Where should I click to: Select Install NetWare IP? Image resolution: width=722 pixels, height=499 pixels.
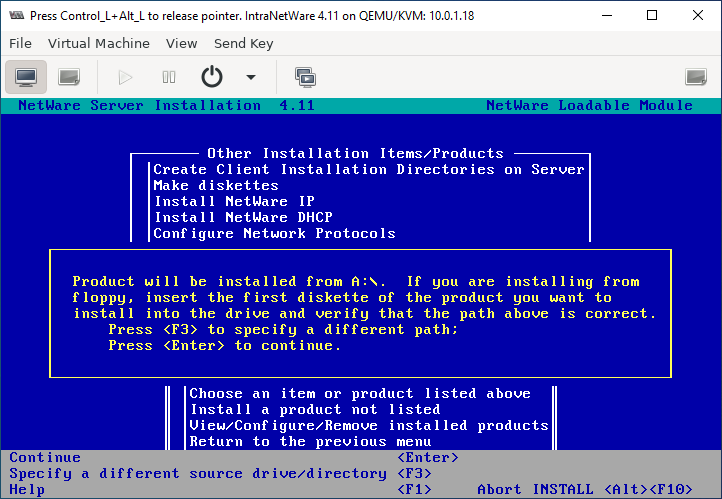(234, 202)
